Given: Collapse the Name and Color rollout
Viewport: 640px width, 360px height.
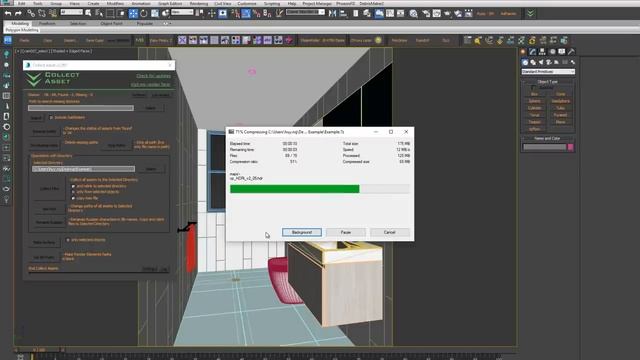Looking at the screenshot, I should click(x=548, y=138).
